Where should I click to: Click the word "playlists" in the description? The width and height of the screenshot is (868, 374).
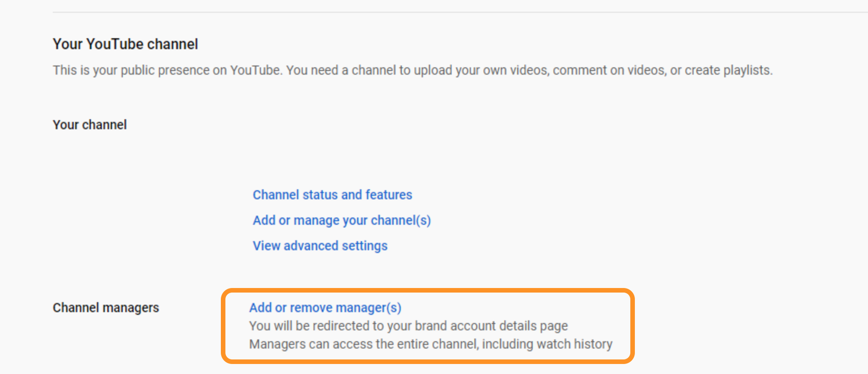tap(747, 71)
